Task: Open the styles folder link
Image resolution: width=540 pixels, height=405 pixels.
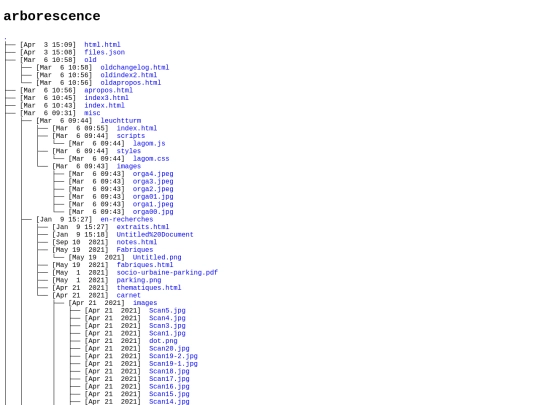Action: pos(128,151)
